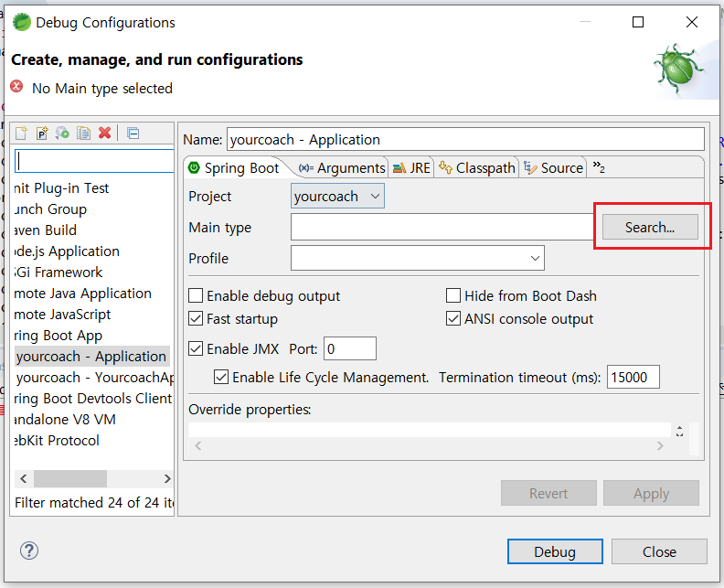
Task: Click the New launch configuration icon
Action: [x=21, y=133]
